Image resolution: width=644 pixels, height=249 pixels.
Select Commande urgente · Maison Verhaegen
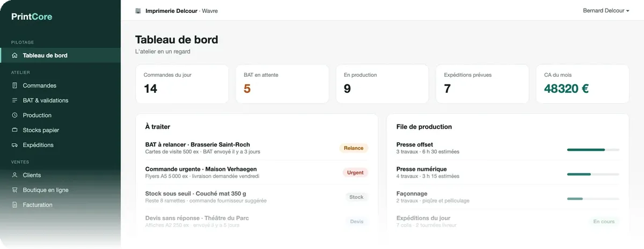(x=201, y=169)
